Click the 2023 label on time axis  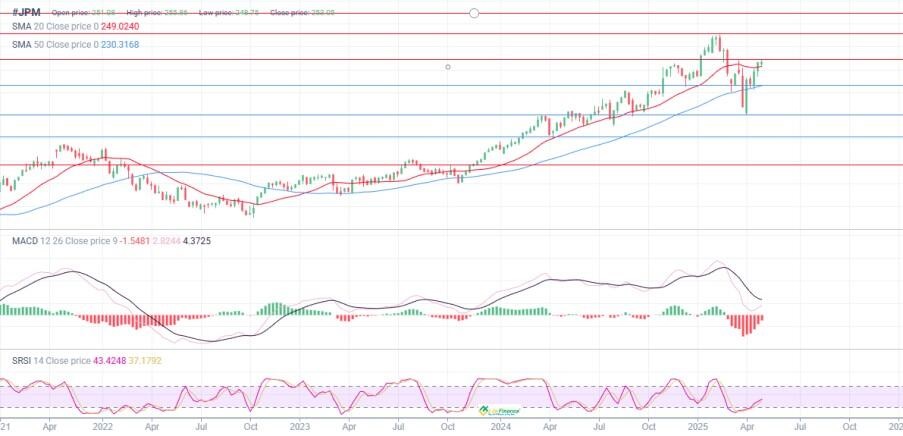(x=300, y=427)
